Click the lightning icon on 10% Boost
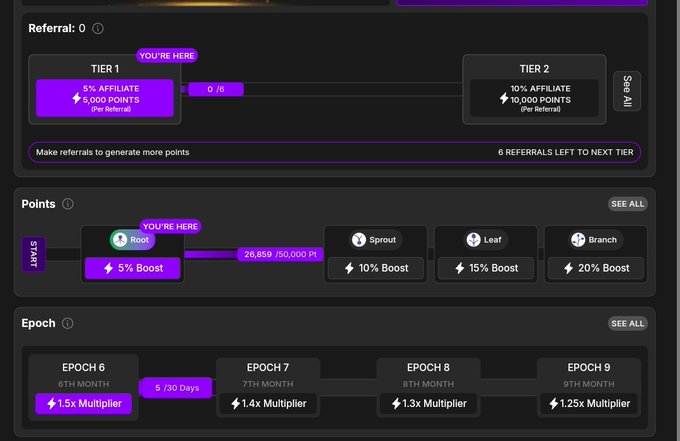This screenshot has height=441, width=680. coord(349,268)
